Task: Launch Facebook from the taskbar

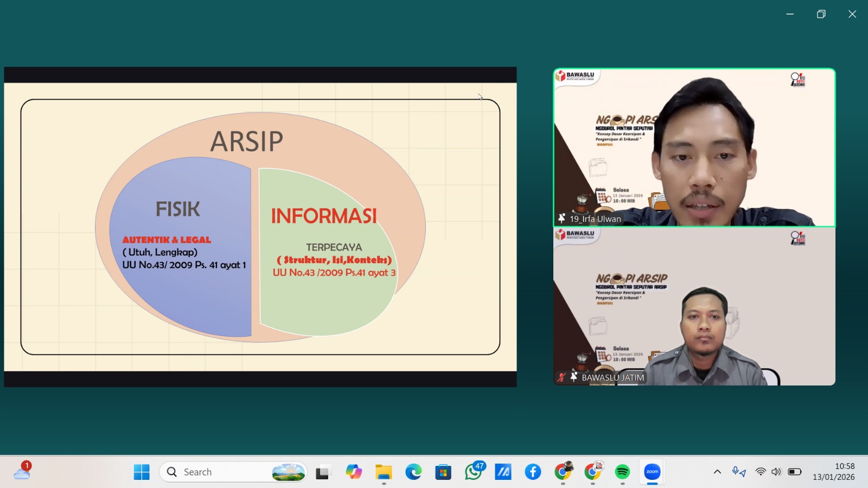Action: pos(533,472)
